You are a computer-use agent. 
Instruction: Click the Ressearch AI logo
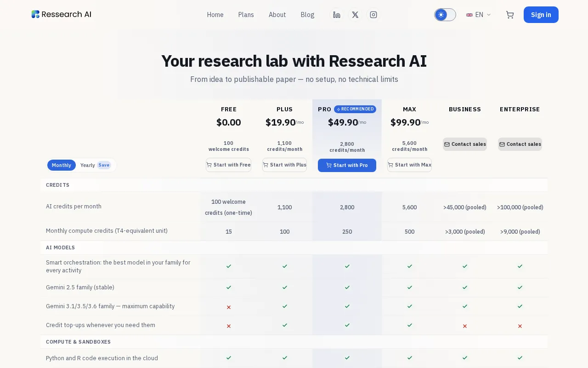click(62, 14)
